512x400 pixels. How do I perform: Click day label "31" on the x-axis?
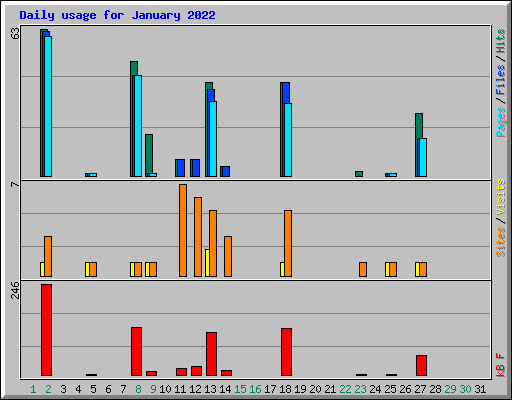pos(480,389)
